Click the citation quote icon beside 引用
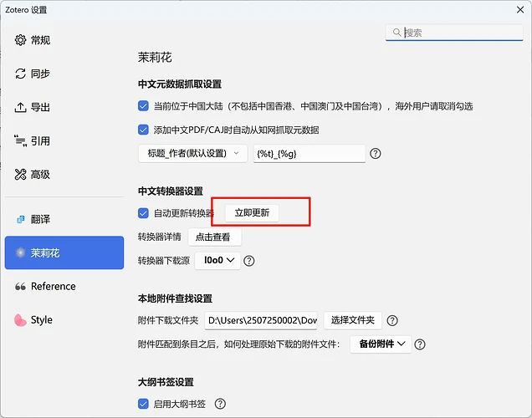 click(x=20, y=140)
